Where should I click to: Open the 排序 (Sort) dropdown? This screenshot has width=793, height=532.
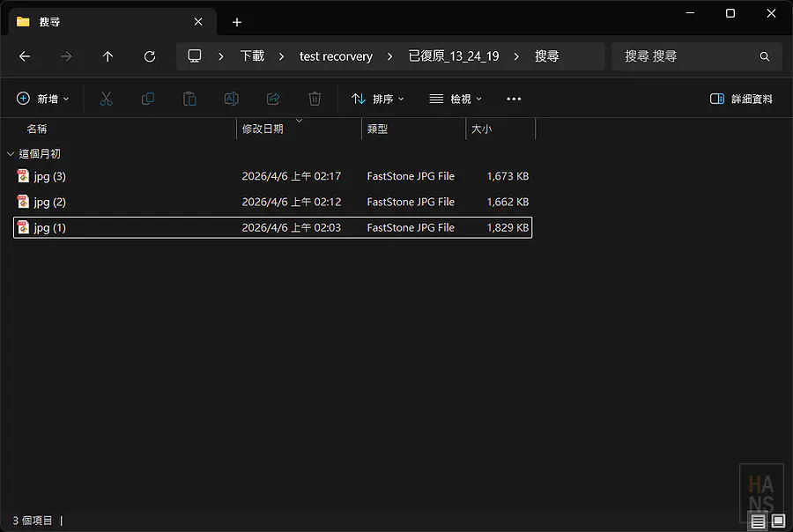378,99
